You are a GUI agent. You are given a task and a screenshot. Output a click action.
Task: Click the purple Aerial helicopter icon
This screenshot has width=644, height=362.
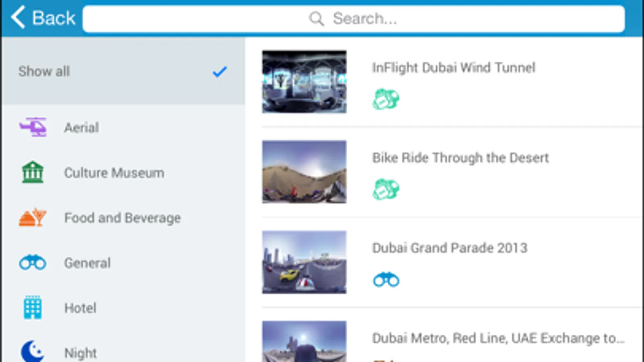click(x=33, y=128)
